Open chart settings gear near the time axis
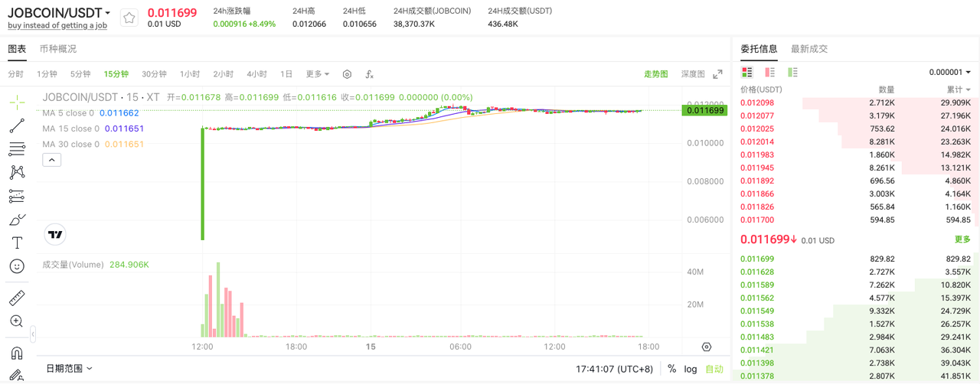The width and height of the screenshot is (980, 384). pos(706,347)
